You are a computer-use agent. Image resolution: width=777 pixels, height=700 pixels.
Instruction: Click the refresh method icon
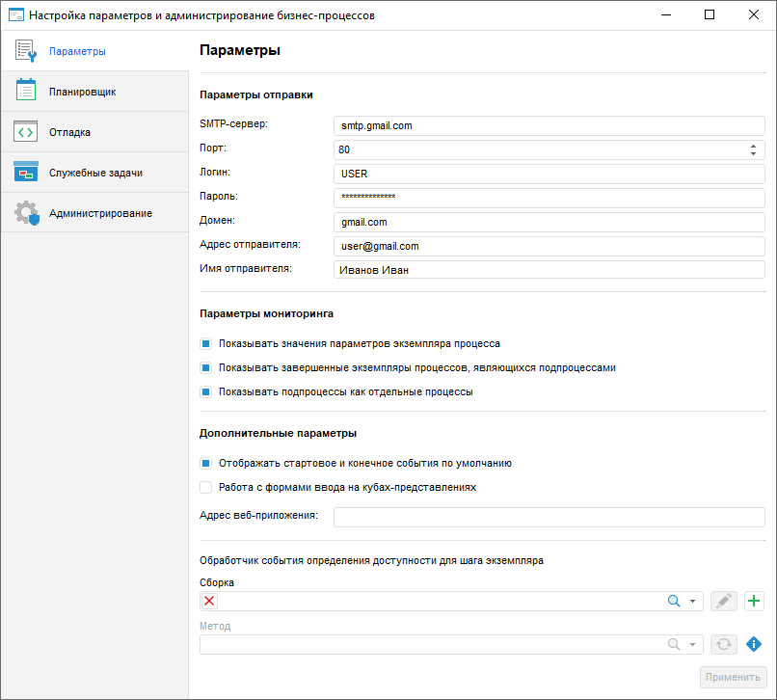pyautogui.click(x=724, y=644)
